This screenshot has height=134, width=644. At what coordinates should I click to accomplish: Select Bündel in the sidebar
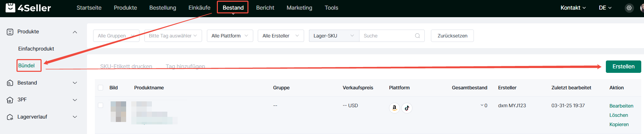point(26,65)
